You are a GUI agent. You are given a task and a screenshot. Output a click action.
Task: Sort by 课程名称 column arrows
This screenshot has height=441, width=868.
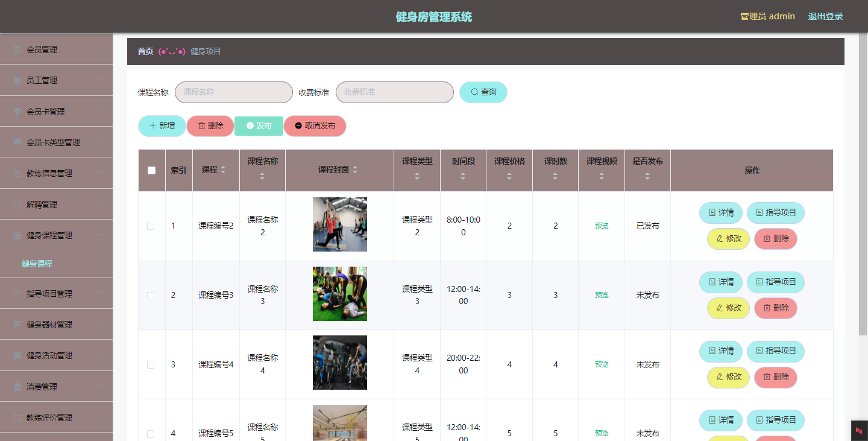[262, 176]
